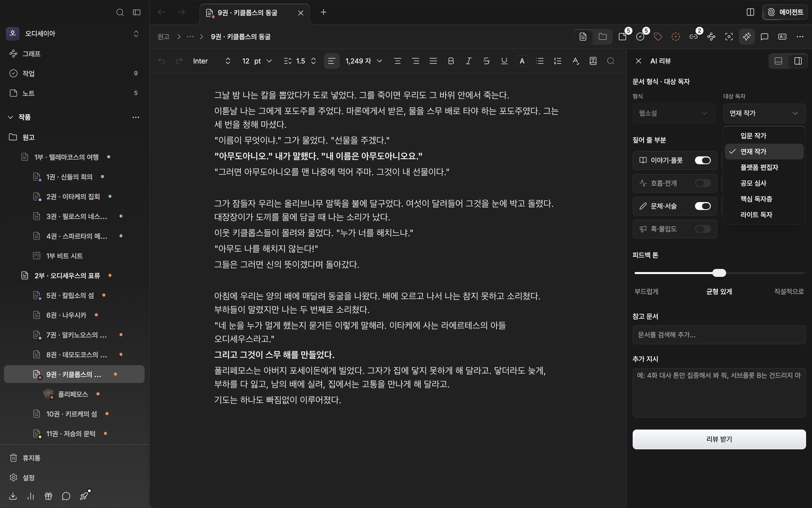Open the focus mode frame icon
The width and height of the screenshot is (812, 508).
(x=729, y=37)
